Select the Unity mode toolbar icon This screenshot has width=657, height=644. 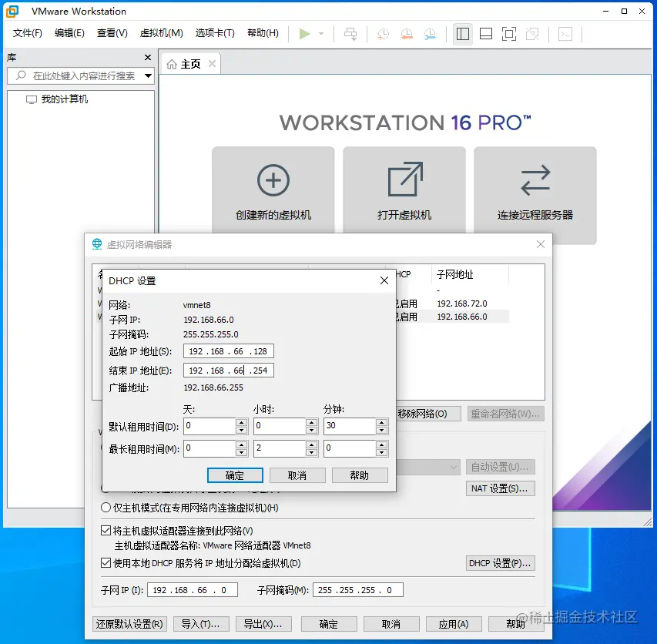(530, 34)
